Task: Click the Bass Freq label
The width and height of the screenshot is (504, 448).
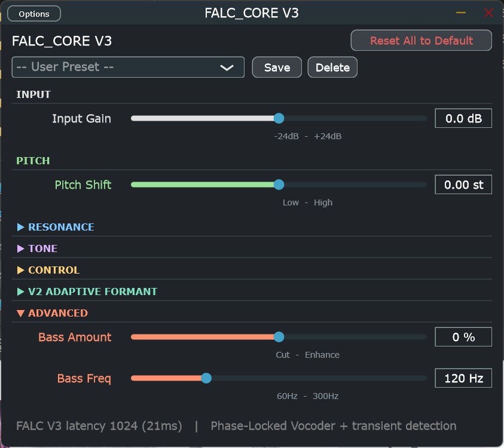Action: [x=84, y=379]
